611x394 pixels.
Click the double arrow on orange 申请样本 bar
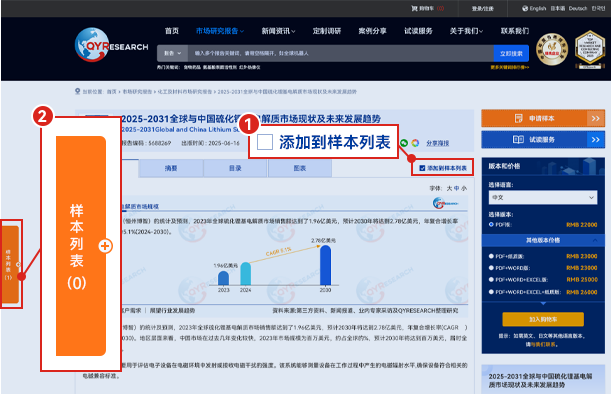point(595,118)
